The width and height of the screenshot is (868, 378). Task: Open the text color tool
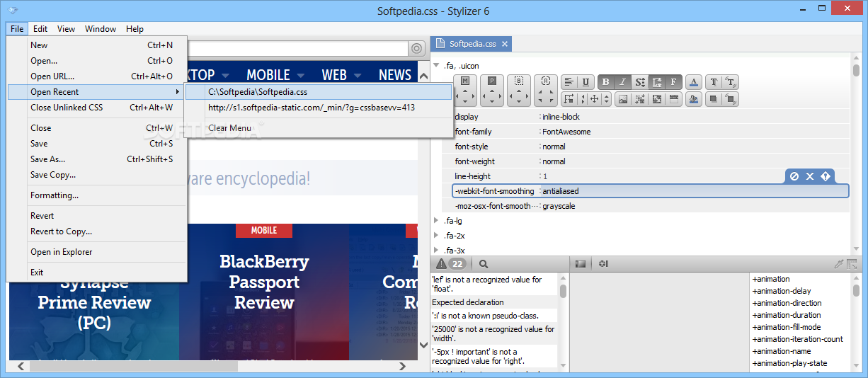point(694,82)
